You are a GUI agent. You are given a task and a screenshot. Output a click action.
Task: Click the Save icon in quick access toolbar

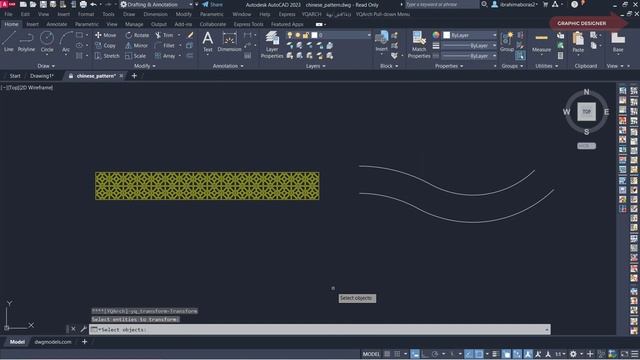pos(43,4)
